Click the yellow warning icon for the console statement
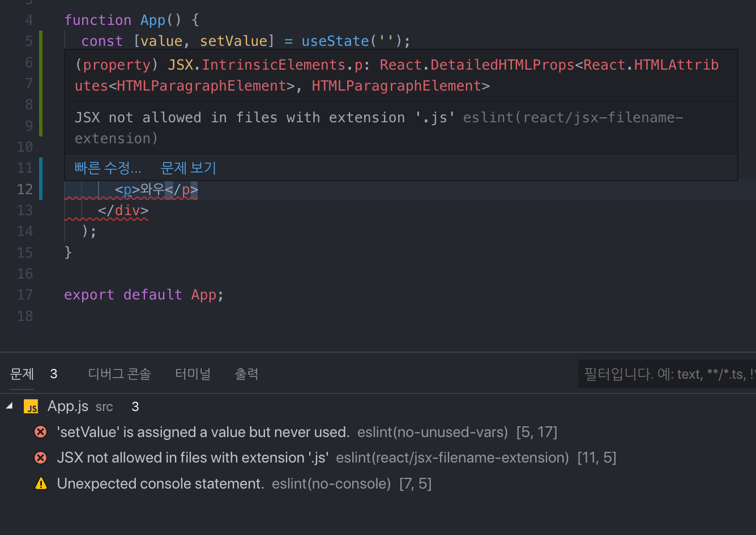Viewport: 756px width, 535px height. tap(41, 484)
